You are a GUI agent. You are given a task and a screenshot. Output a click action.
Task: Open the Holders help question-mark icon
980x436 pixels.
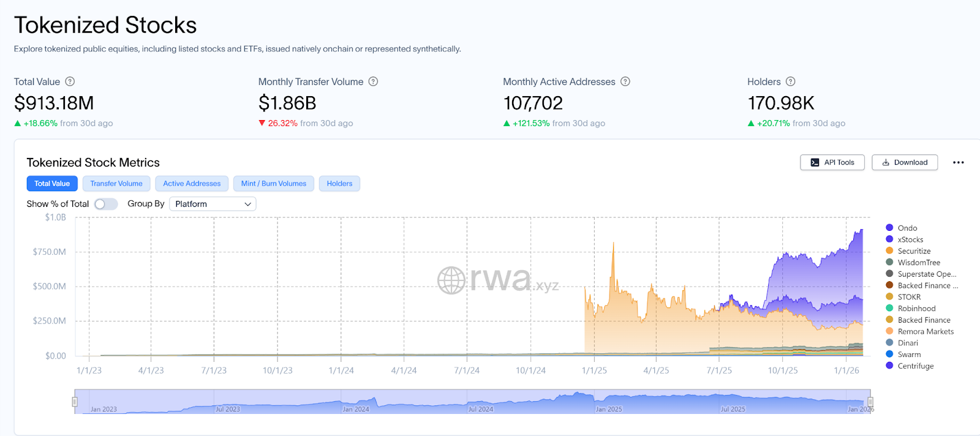[x=791, y=81]
